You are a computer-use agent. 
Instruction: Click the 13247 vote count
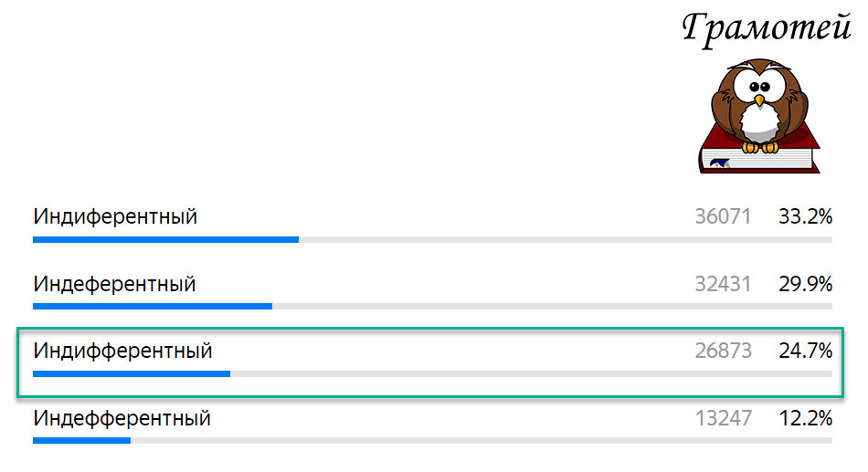point(723,418)
